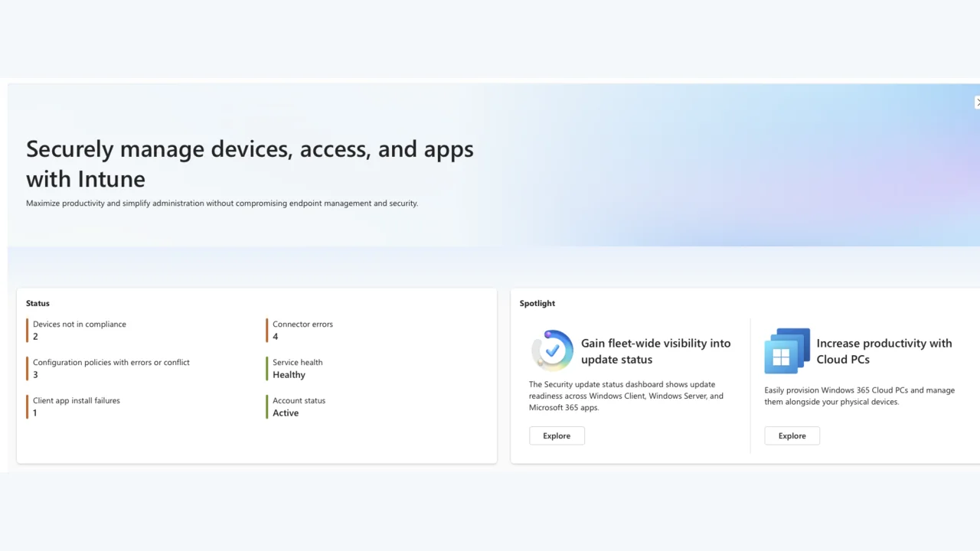Open Explore under Cloud PCs card
The height and width of the screenshot is (551, 980).
792,435
